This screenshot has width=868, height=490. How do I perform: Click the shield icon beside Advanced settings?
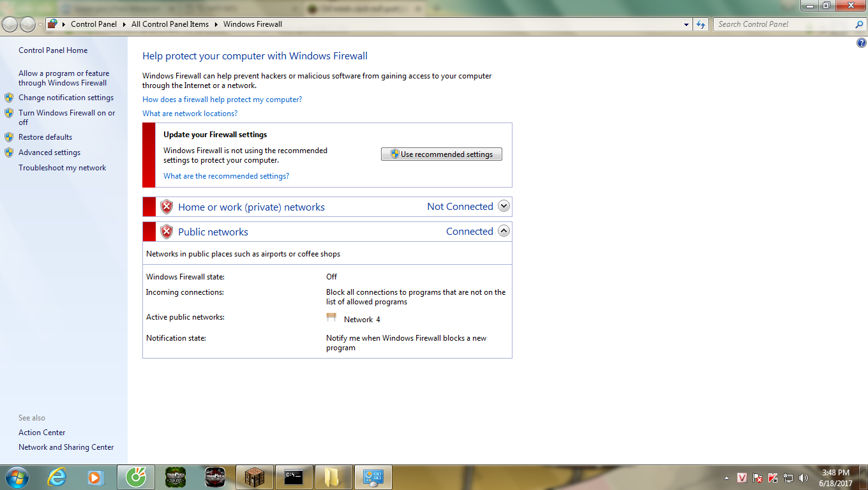coord(9,152)
